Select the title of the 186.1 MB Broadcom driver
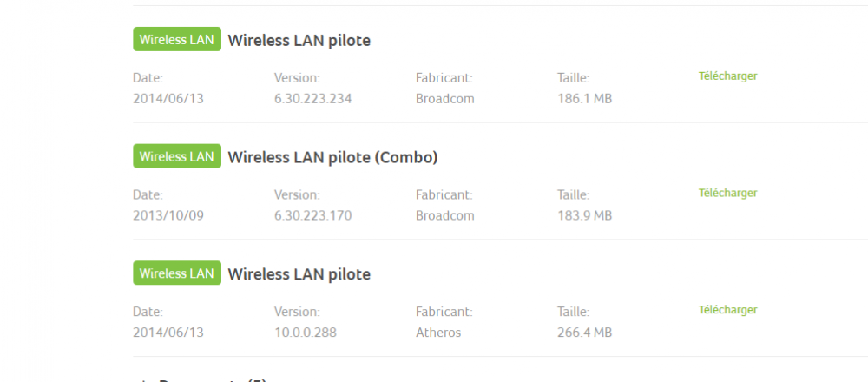 pyautogui.click(x=299, y=41)
